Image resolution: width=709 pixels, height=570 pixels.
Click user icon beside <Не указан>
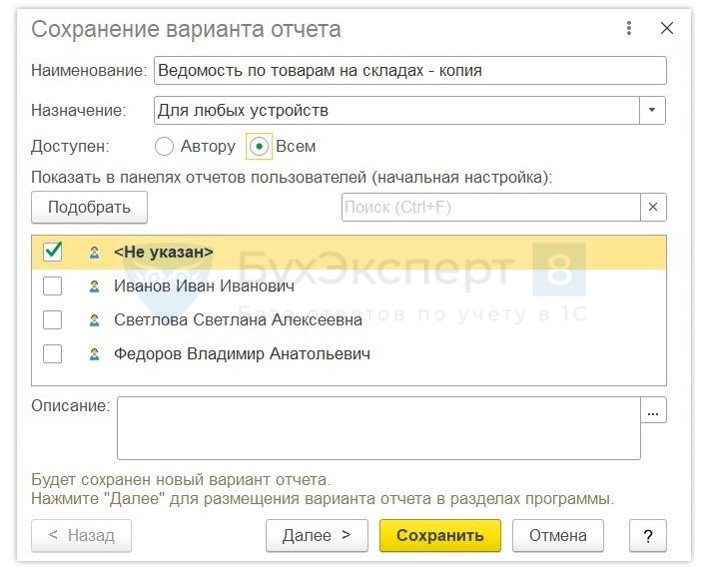coord(94,252)
